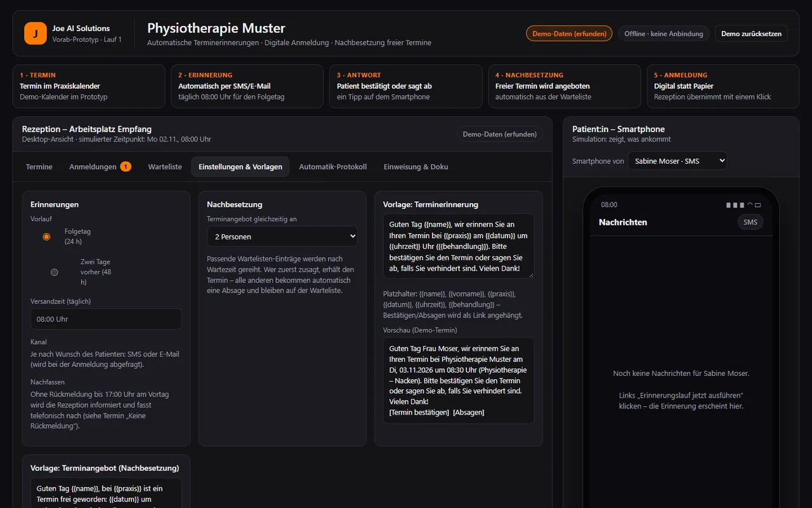Viewport: 812px width, 508px height.
Task: Click the [Termin bestätigen] text in preview
Action: (x=419, y=413)
